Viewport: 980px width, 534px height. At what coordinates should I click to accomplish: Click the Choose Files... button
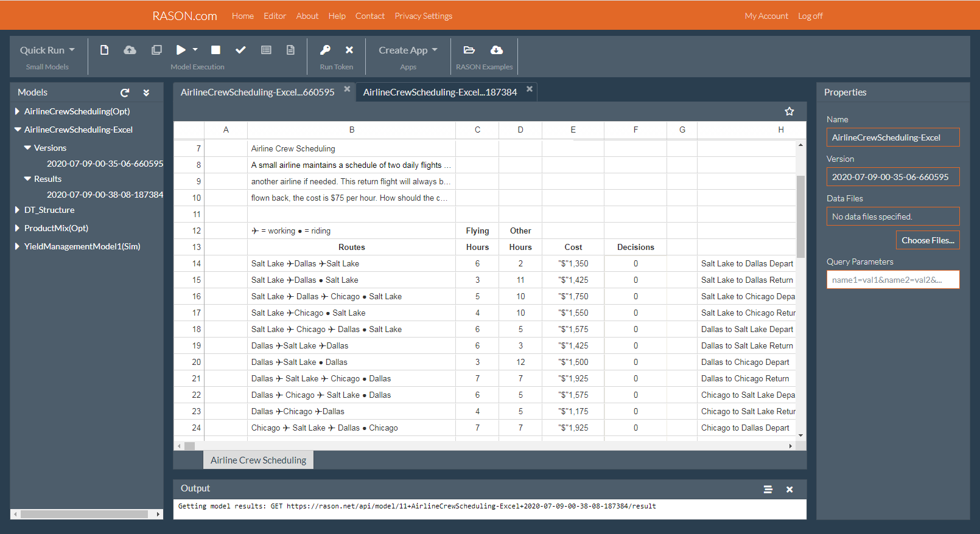pyautogui.click(x=927, y=240)
